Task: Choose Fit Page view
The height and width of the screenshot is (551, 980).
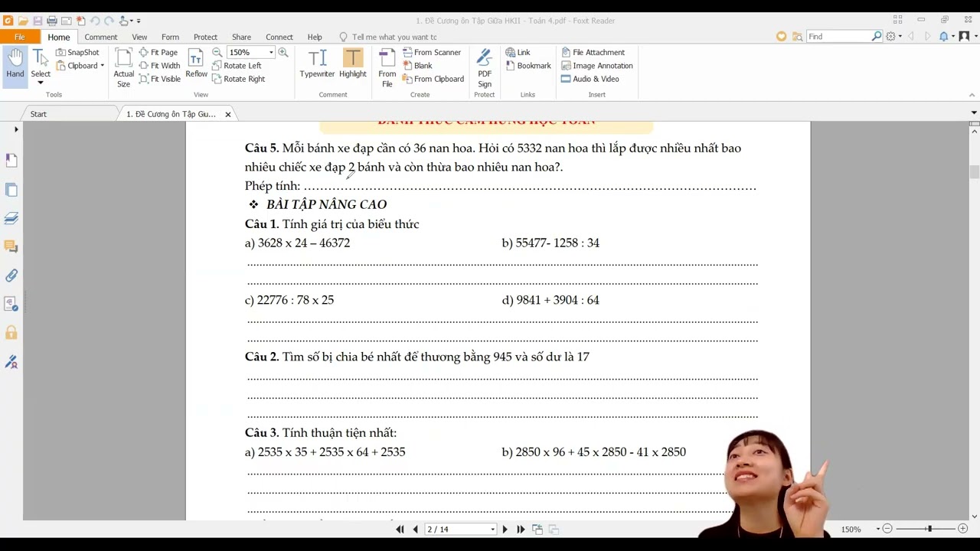Action: [x=158, y=52]
